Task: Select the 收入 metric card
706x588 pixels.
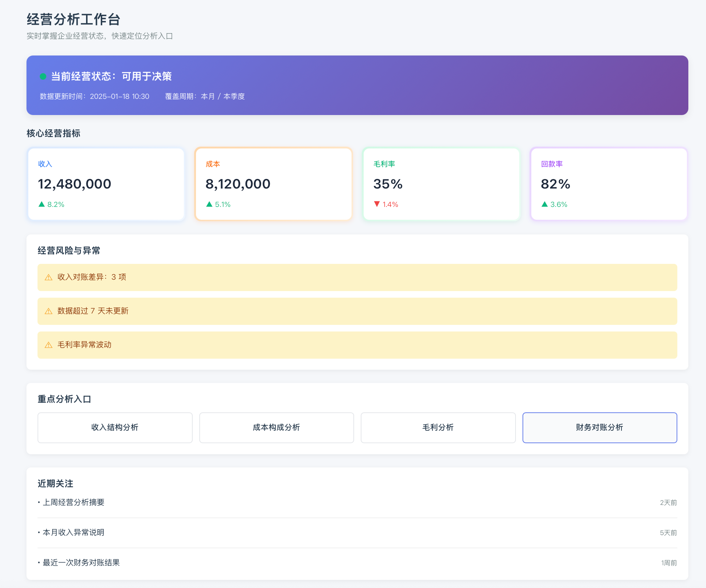Action: pyautogui.click(x=106, y=184)
